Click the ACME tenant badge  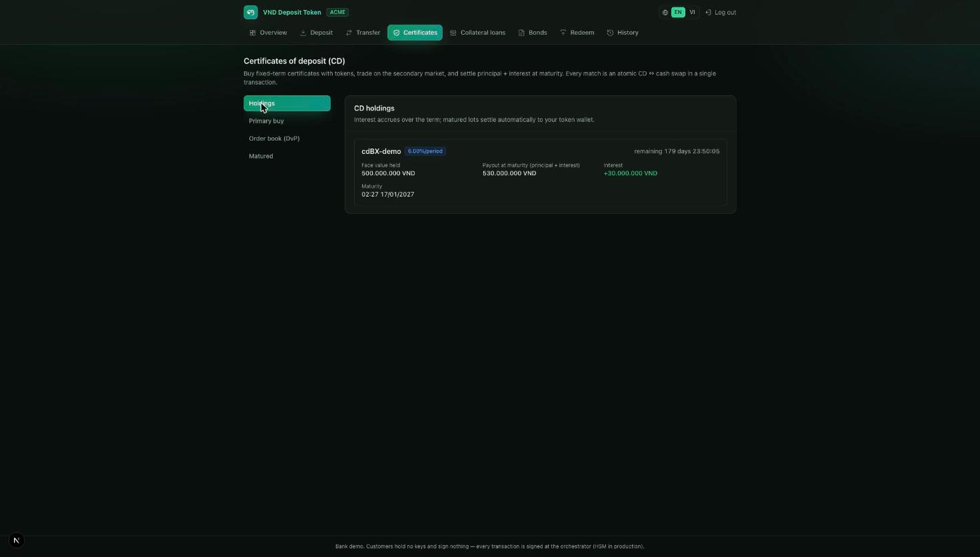click(x=337, y=12)
